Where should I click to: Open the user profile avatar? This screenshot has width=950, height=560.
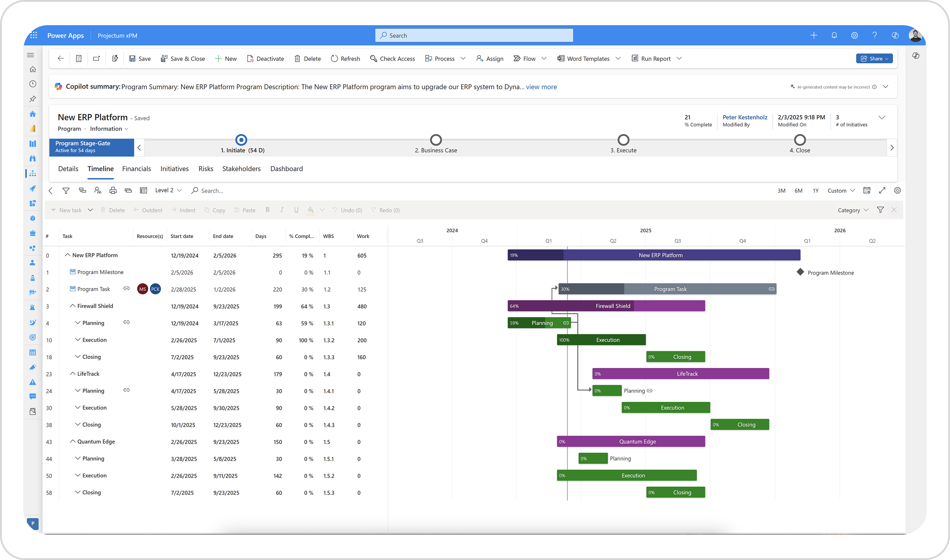(x=915, y=35)
